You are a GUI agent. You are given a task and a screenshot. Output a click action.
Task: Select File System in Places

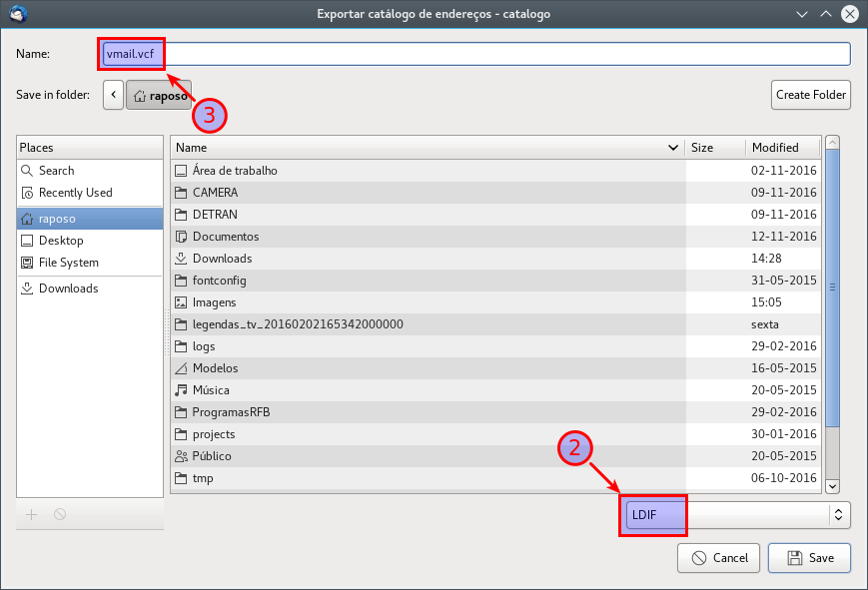point(68,263)
